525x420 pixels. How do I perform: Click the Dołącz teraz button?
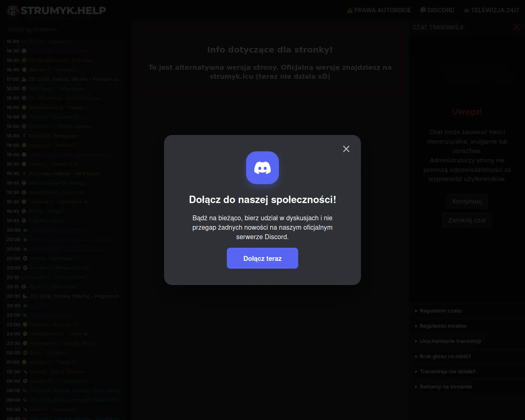coord(262,258)
